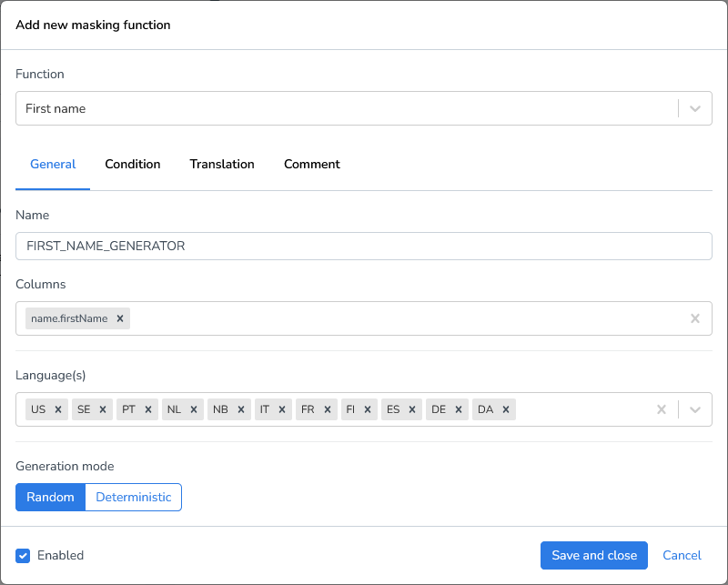The height and width of the screenshot is (585, 728).
Task: Select the Random generation mode
Action: click(x=50, y=497)
